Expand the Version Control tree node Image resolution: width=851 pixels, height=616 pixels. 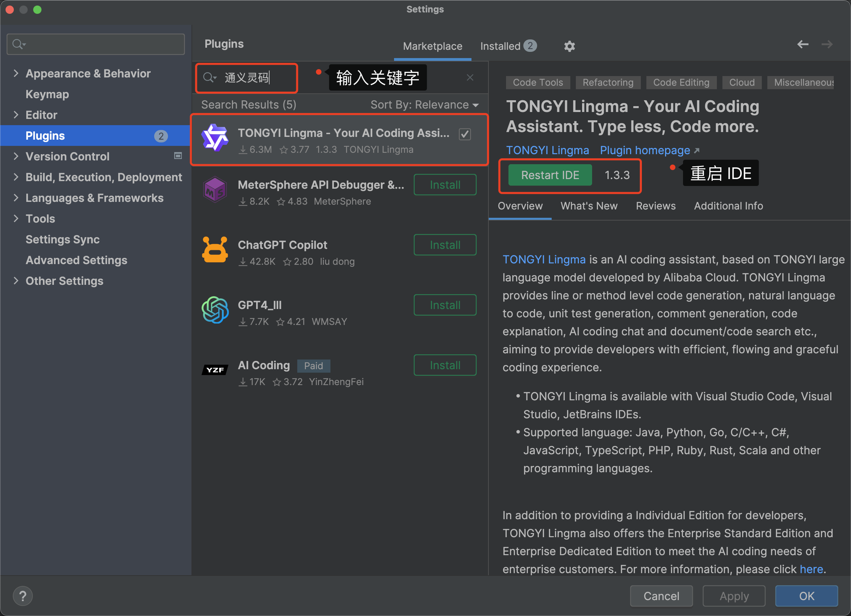[16, 156]
